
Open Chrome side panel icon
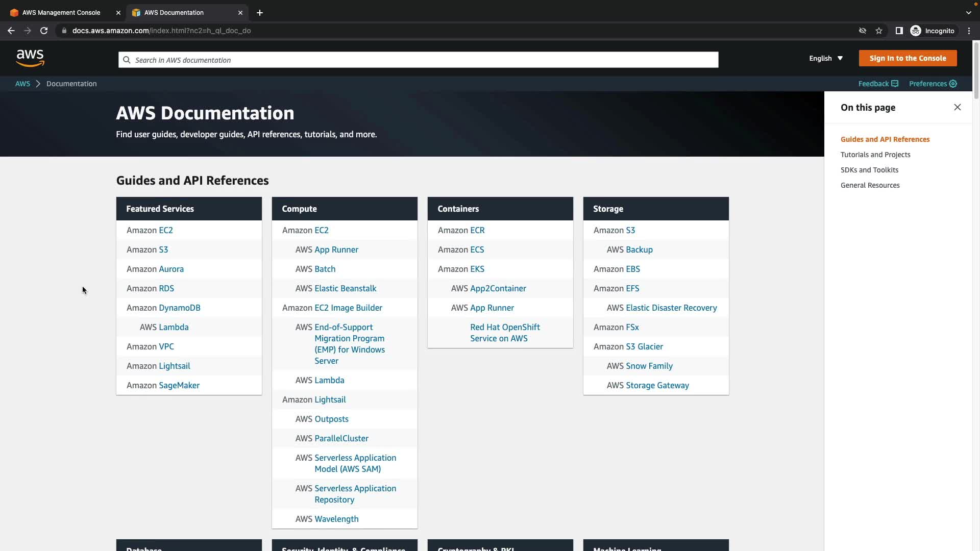point(899,31)
